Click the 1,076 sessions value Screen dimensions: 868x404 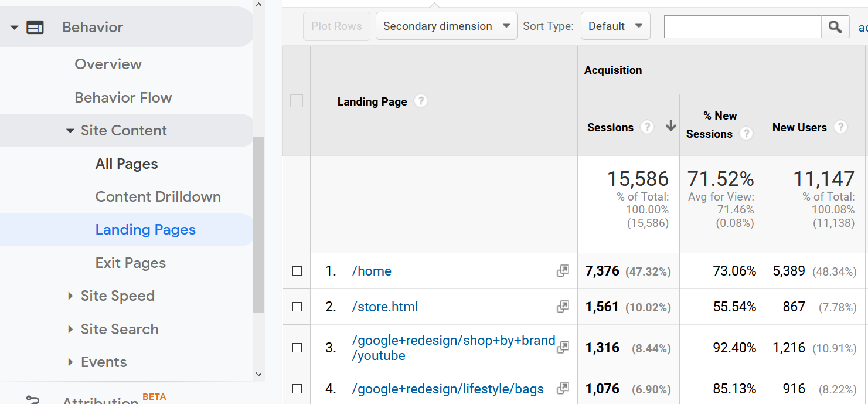[x=602, y=388]
